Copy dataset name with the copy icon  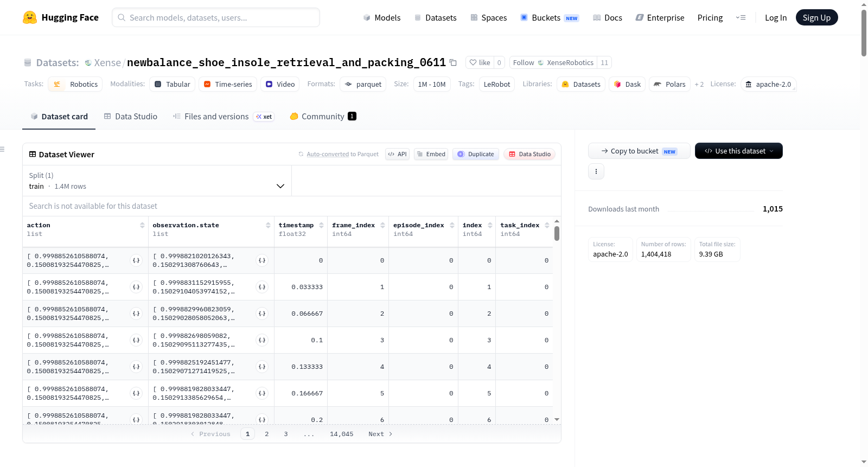(453, 62)
